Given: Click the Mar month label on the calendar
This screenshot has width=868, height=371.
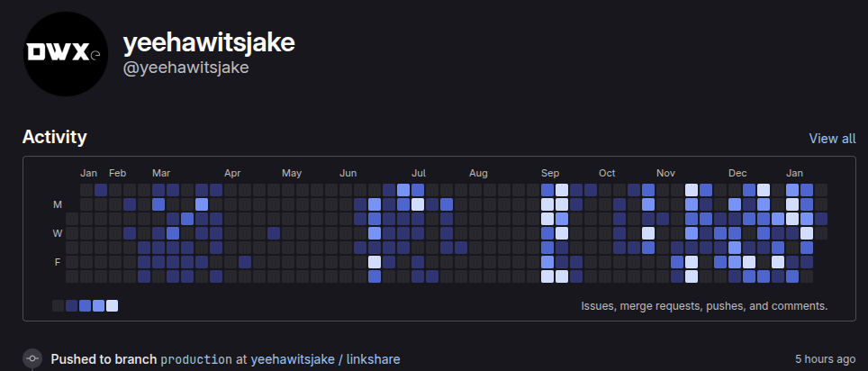Looking at the screenshot, I should click(x=161, y=173).
